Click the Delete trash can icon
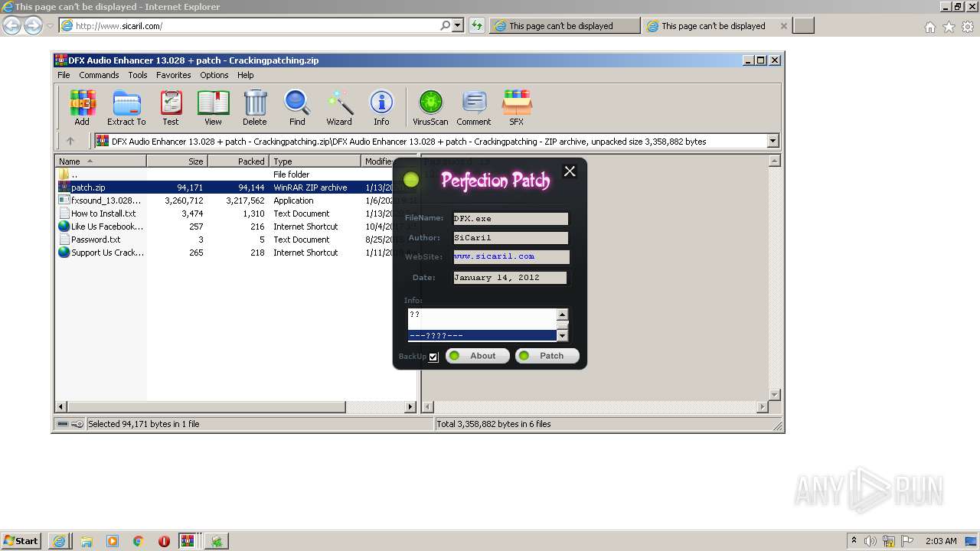980x551 pixels. pos(255,107)
